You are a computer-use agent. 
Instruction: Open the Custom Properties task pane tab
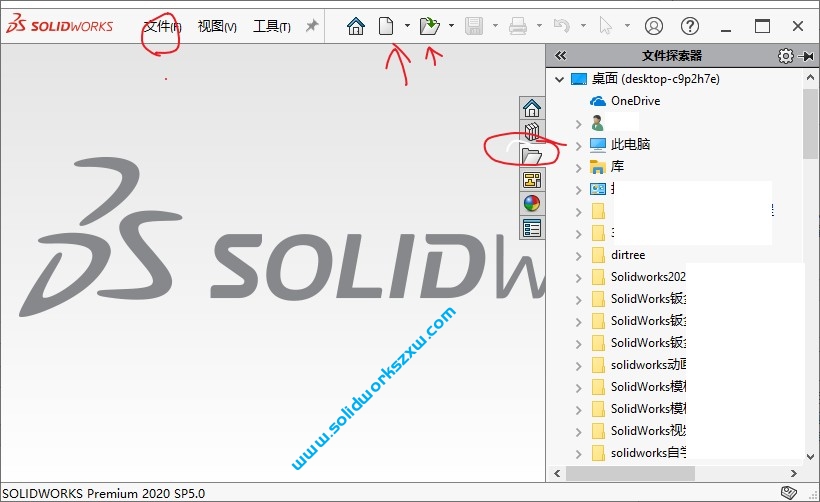click(532, 228)
